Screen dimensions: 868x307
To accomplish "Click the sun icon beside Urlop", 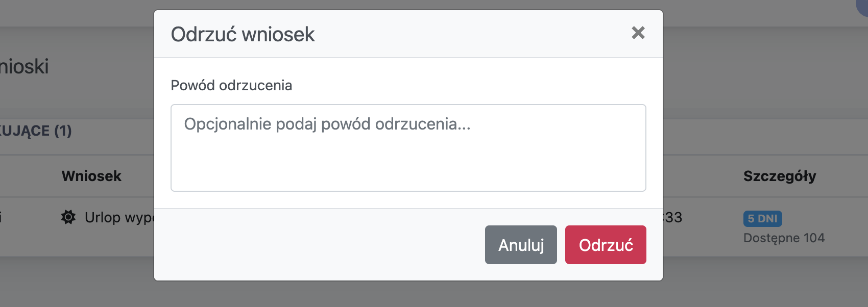I will (x=68, y=217).
